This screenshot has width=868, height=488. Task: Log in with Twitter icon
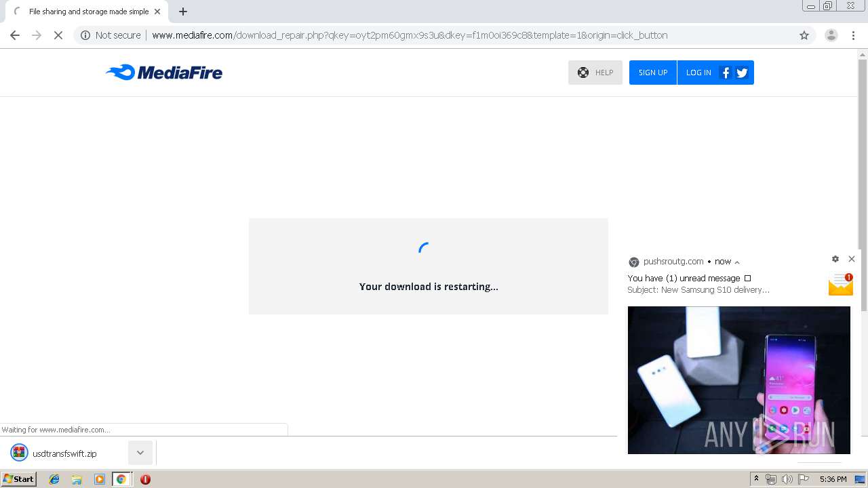click(742, 73)
